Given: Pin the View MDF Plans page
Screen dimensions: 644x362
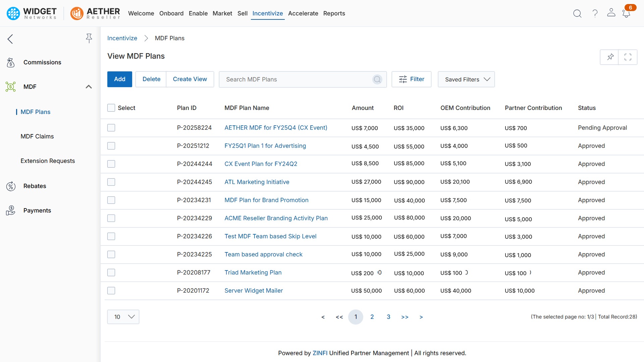Looking at the screenshot, I should click(x=610, y=57).
